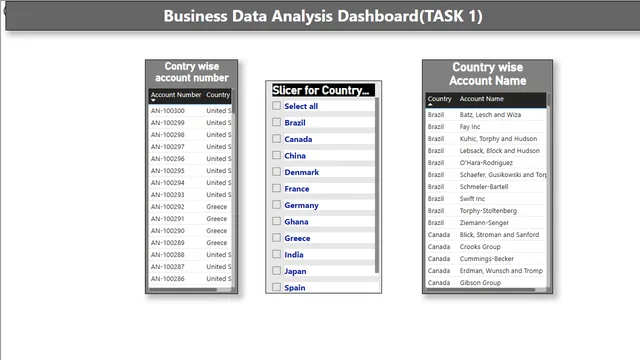Sort by Country header in account number table
Viewport: 640px width, 360px height.
[x=218, y=95]
